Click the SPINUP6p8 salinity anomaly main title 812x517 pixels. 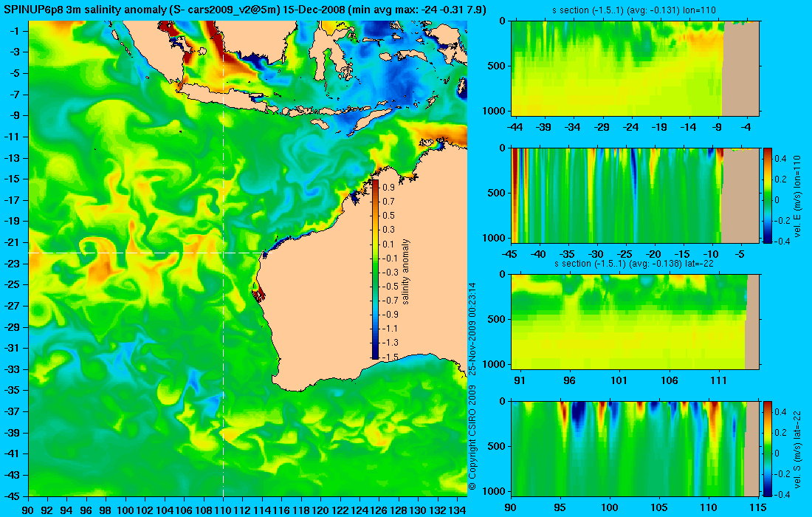pos(244,10)
